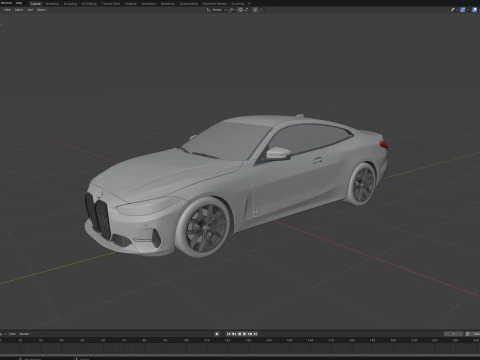Screen dimensions: 480x360
Task: Open the Compositing workspace tab
Action: pyautogui.click(x=189, y=4)
